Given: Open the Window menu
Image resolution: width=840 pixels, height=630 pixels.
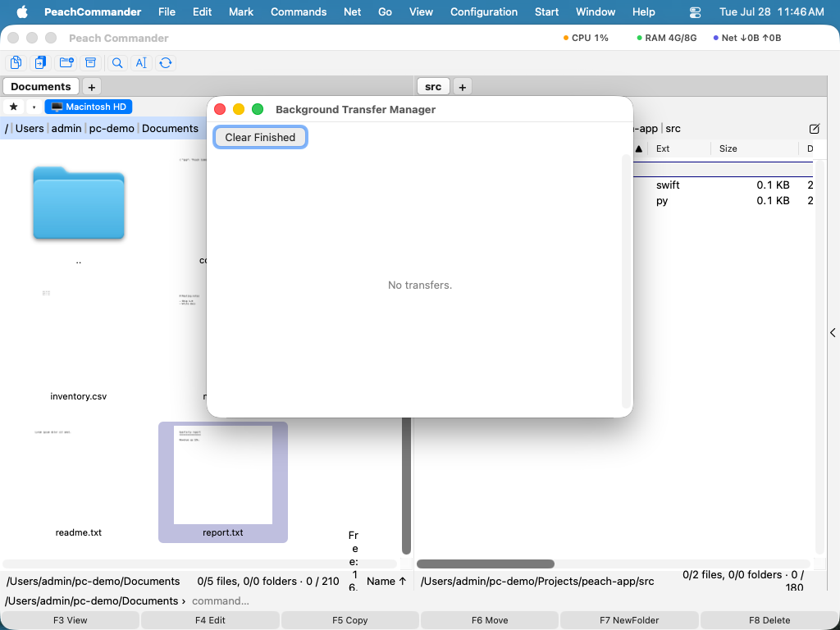Looking at the screenshot, I should pyautogui.click(x=596, y=11).
